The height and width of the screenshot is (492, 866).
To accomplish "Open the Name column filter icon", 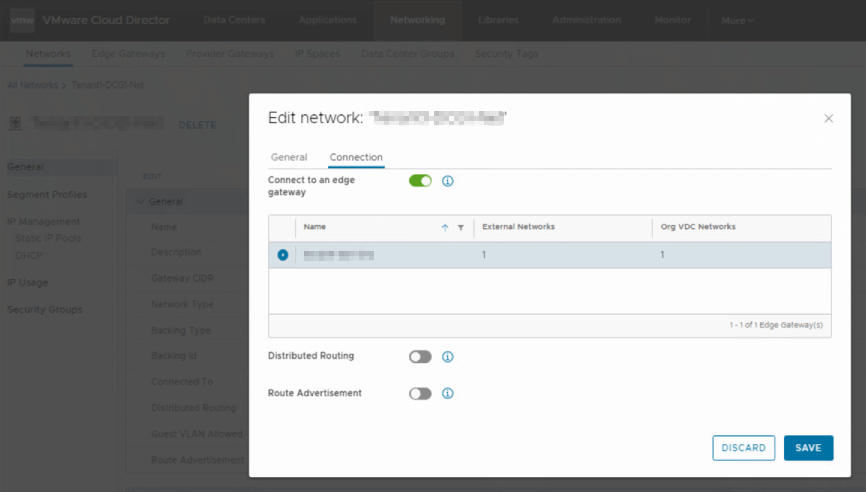I will pyautogui.click(x=460, y=227).
